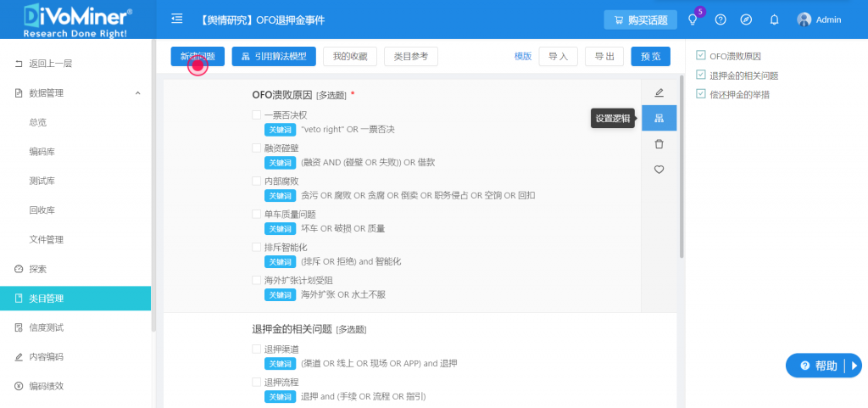Click 关键词 tag under 内部腐败
868x408 pixels.
pyautogui.click(x=280, y=195)
